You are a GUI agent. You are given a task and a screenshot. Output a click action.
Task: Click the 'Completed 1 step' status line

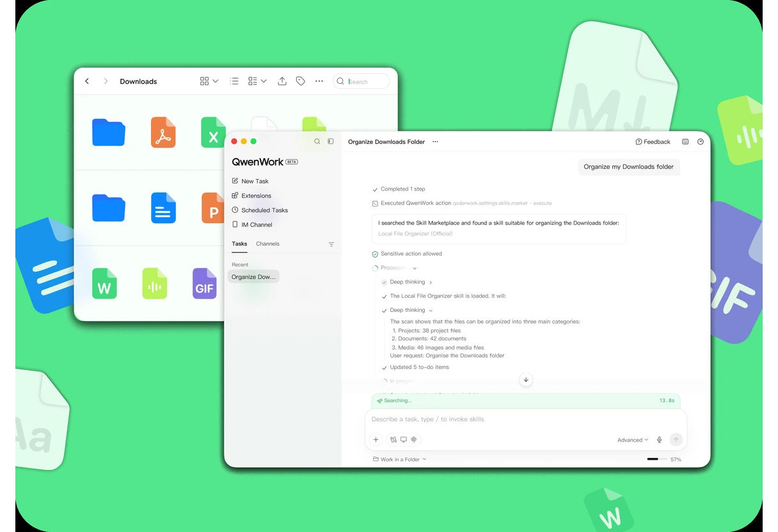[x=399, y=189]
